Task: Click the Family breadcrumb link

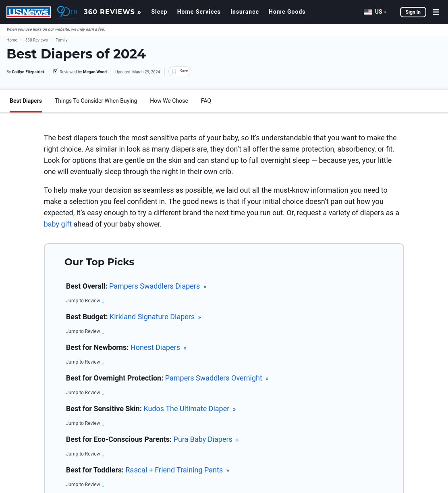Action: tap(61, 40)
